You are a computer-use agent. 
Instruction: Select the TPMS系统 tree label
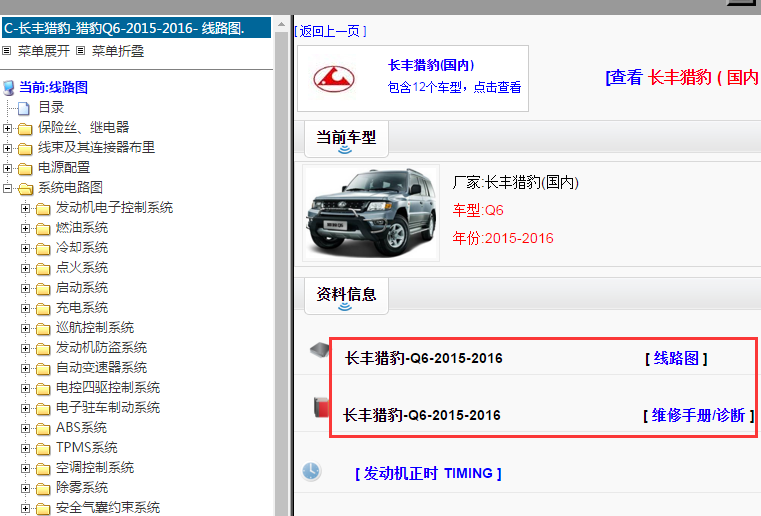point(87,448)
